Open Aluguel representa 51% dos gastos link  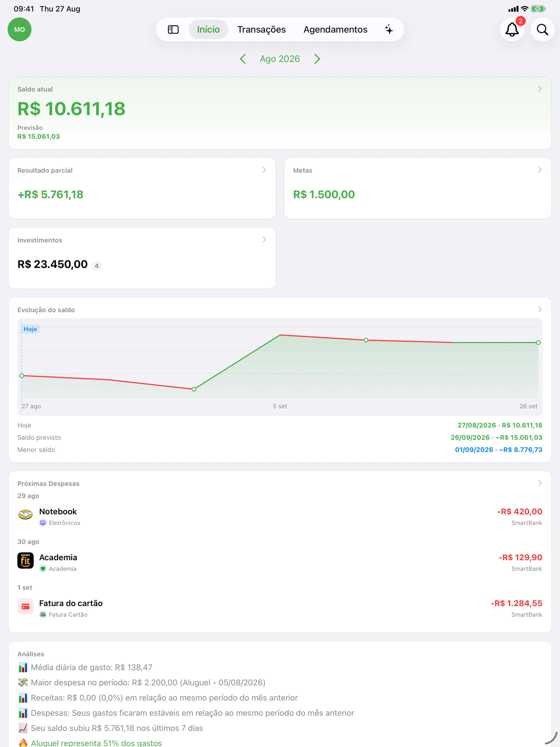click(x=96, y=743)
